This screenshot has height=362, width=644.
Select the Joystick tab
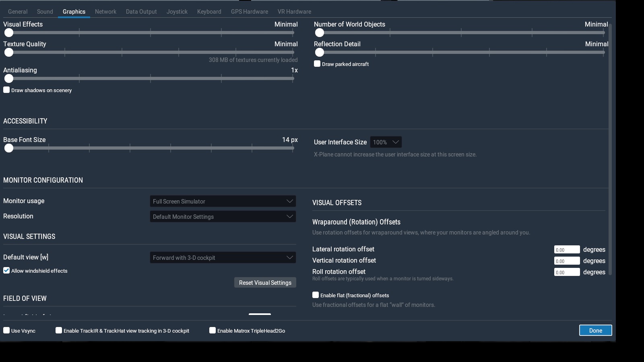pos(177,12)
